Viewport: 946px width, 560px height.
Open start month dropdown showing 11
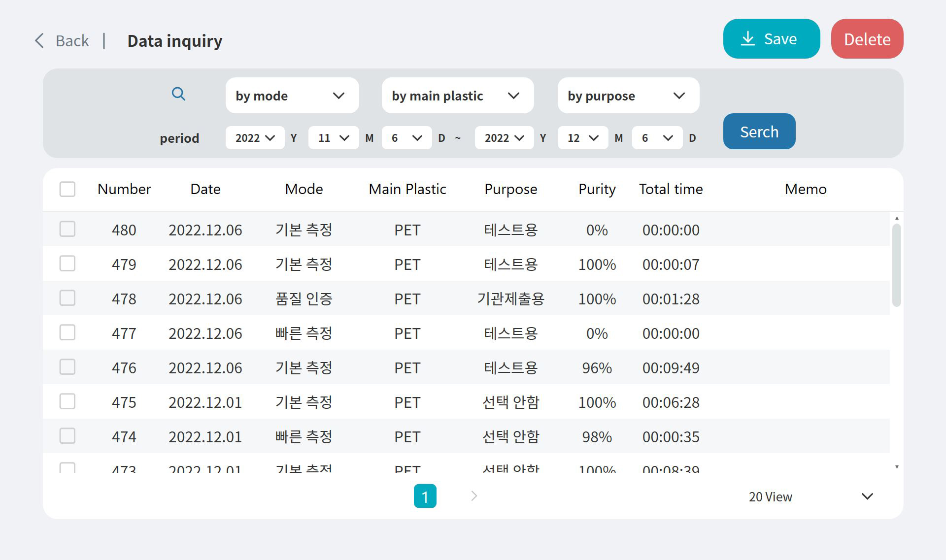point(333,138)
